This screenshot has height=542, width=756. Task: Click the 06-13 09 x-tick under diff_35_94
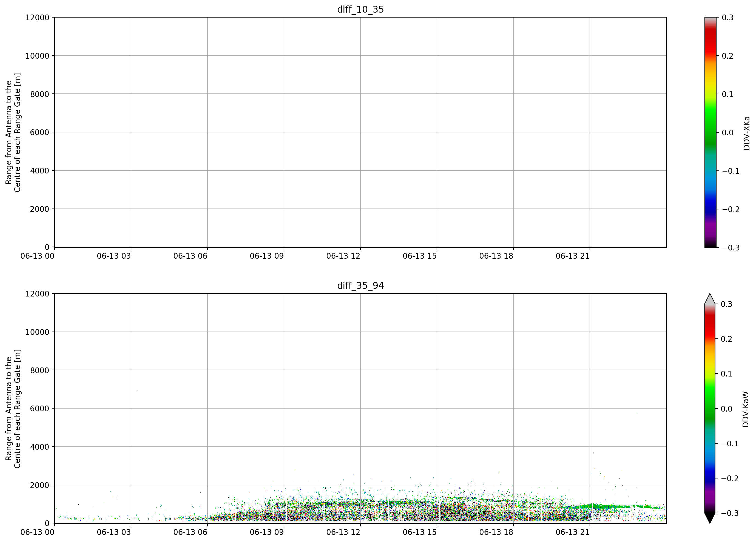pos(267,532)
